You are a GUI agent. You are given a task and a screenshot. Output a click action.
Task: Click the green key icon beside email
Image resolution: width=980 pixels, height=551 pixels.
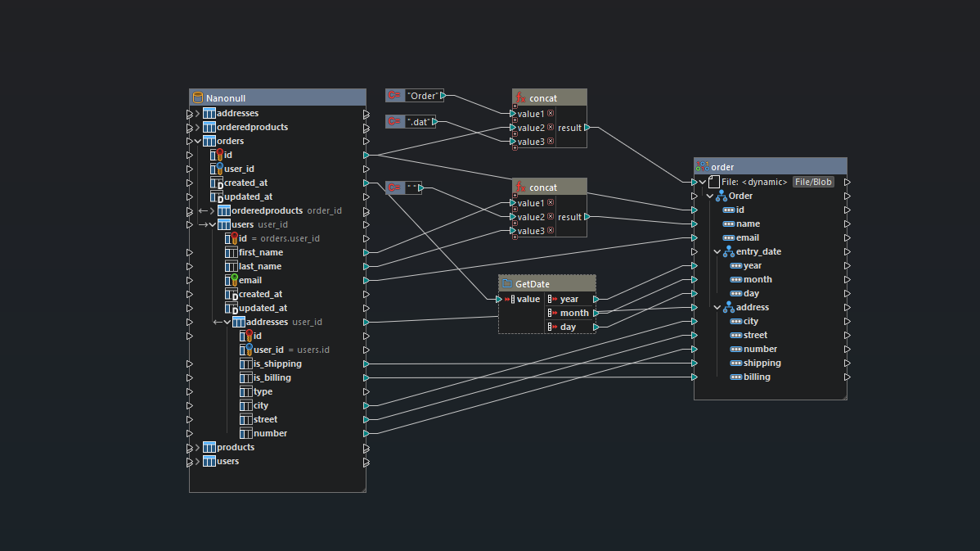click(x=232, y=280)
